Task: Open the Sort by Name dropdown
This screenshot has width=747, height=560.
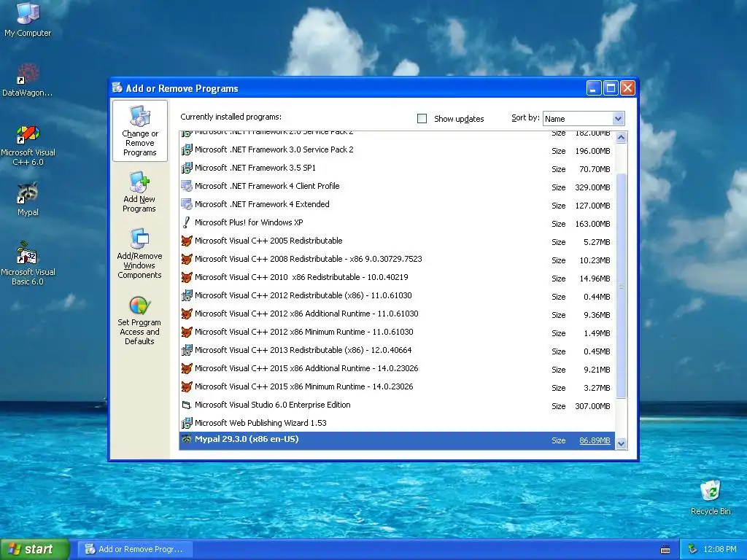Action: click(618, 119)
